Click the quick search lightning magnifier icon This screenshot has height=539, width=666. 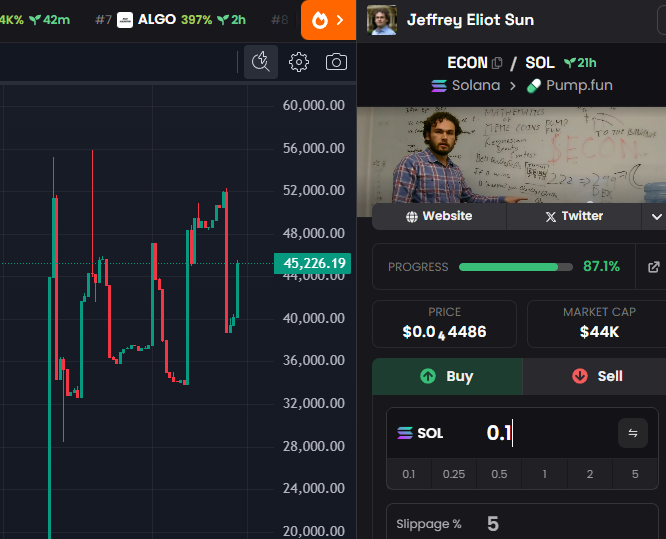[261, 62]
